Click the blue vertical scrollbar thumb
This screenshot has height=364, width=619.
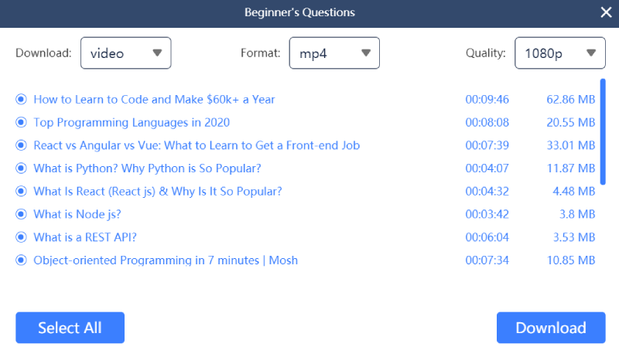point(603,131)
